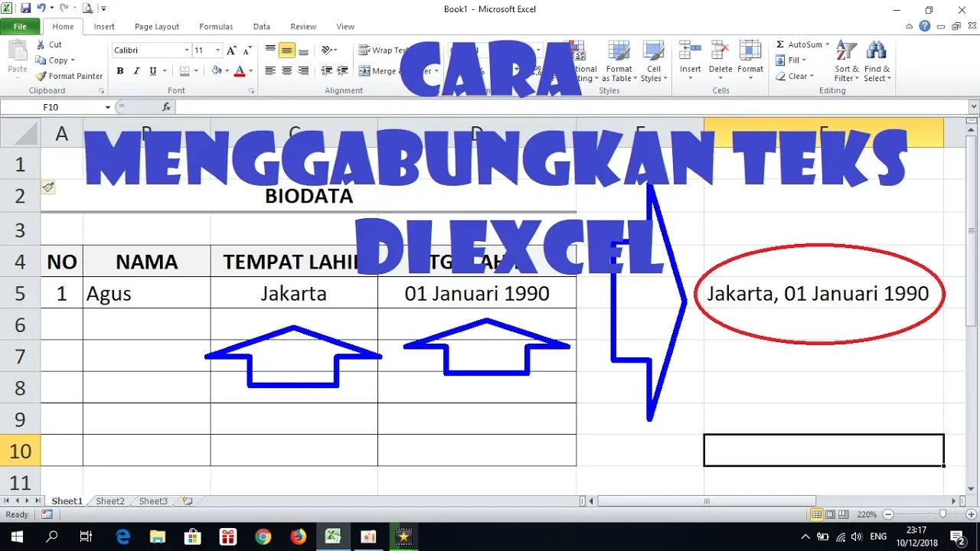Image resolution: width=980 pixels, height=551 pixels.
Task: Toggle Top Align button
Action: tap(270, 51)
